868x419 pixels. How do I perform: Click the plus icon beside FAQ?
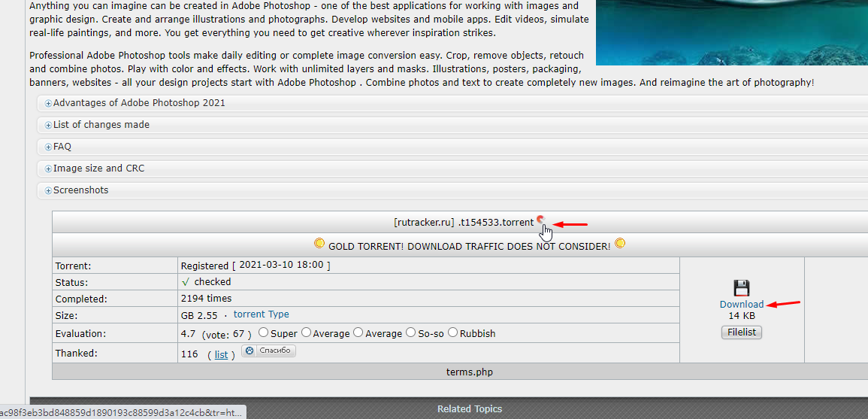pyautogui.click(x=48, y=147)
